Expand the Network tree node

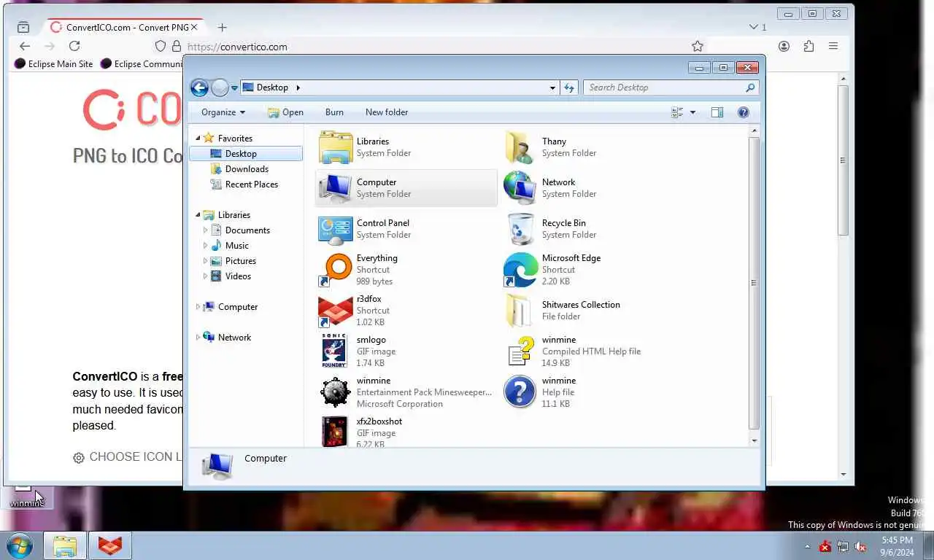pyautogui.click(x=198, y=338)
